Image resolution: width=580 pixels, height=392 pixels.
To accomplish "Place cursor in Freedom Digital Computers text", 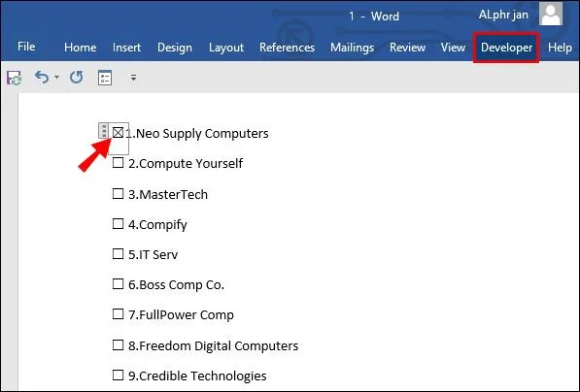I will 213,345.
